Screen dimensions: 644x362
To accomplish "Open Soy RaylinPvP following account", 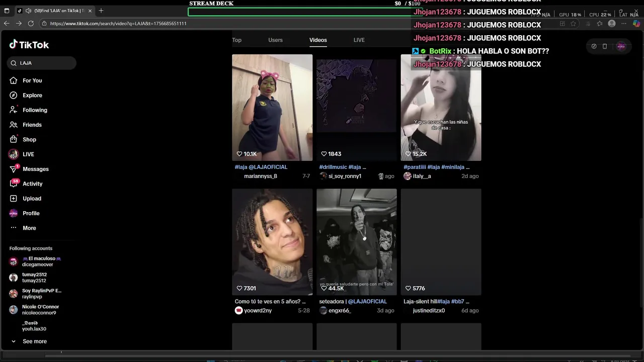I will click(35, 294).
